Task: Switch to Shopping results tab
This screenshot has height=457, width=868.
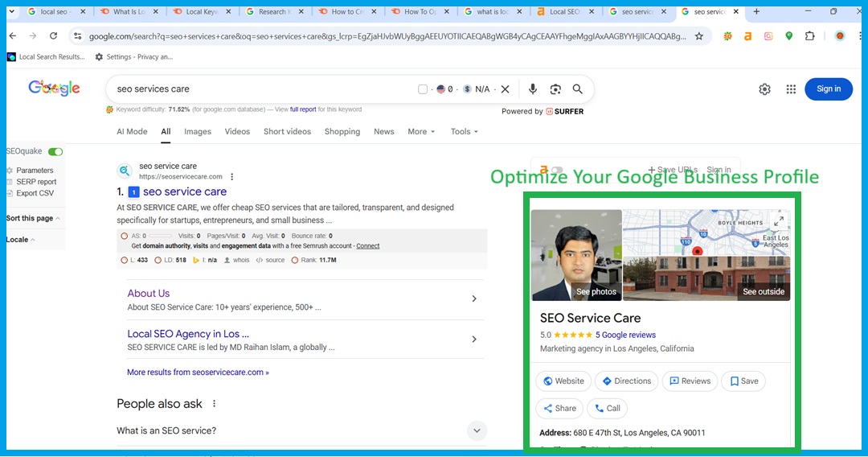Action: point(342,132)
